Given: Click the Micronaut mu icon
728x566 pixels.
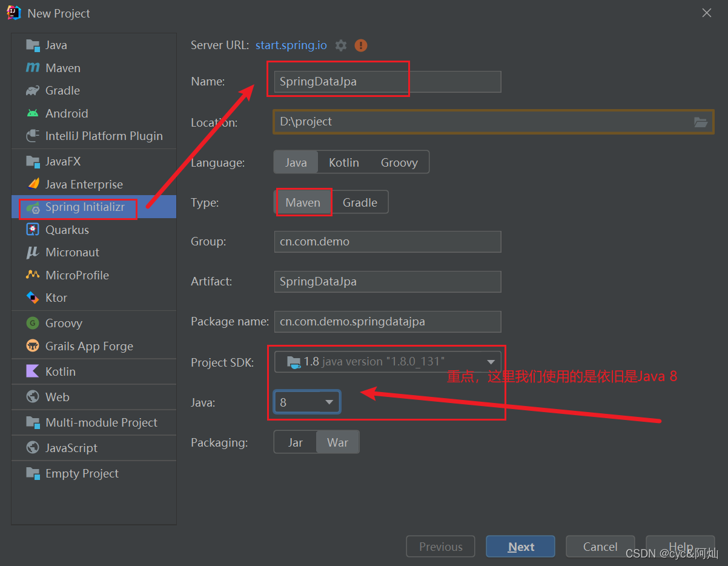Looking at the screenshot, I should click(33, 252).
